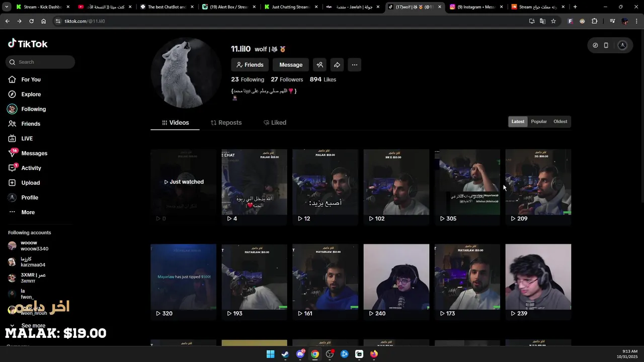The height and width of the screenshot is (362, 644).
Task: Click the tiktok.com address bar
Action: [292, 21]
